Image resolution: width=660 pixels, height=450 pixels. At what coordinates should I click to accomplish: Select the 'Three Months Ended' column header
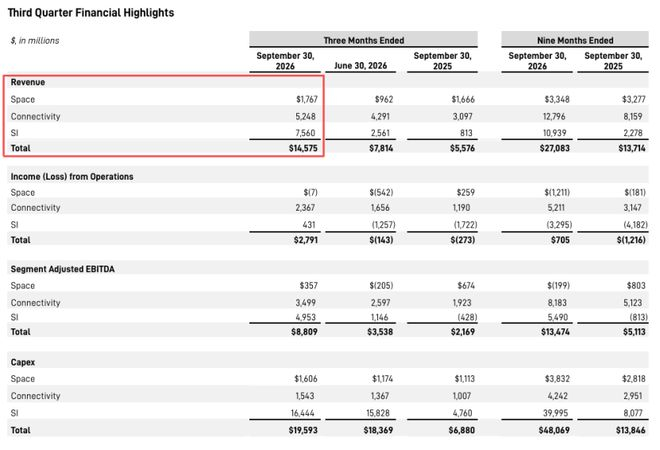click(x=364, y=40)
